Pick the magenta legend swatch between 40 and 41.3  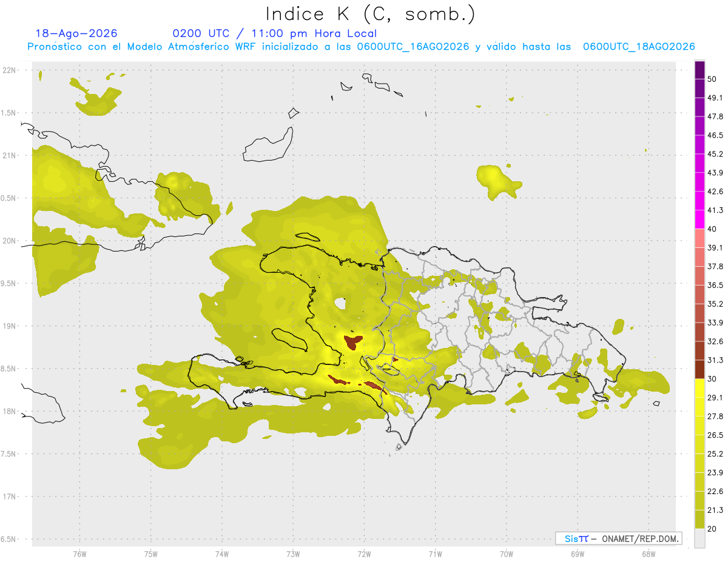coord(699,219)
